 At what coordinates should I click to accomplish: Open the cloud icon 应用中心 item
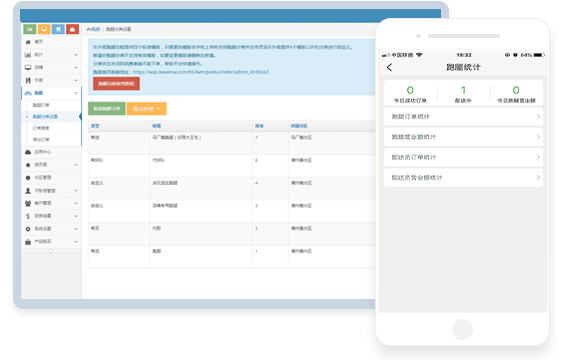51,152
